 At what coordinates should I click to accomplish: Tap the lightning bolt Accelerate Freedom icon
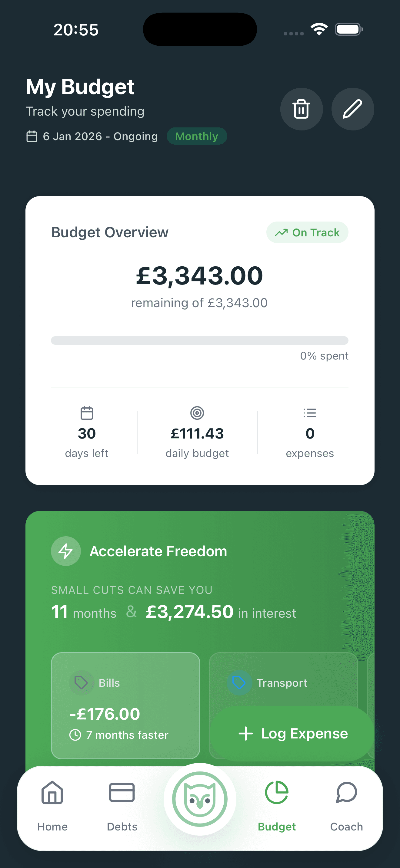pyautogui.click(x=66, y=551)
